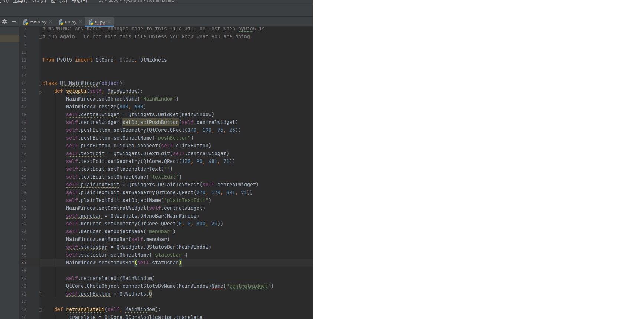Click gutter line number 37
Screen dimensions: 644x319
tap(24, 263)
